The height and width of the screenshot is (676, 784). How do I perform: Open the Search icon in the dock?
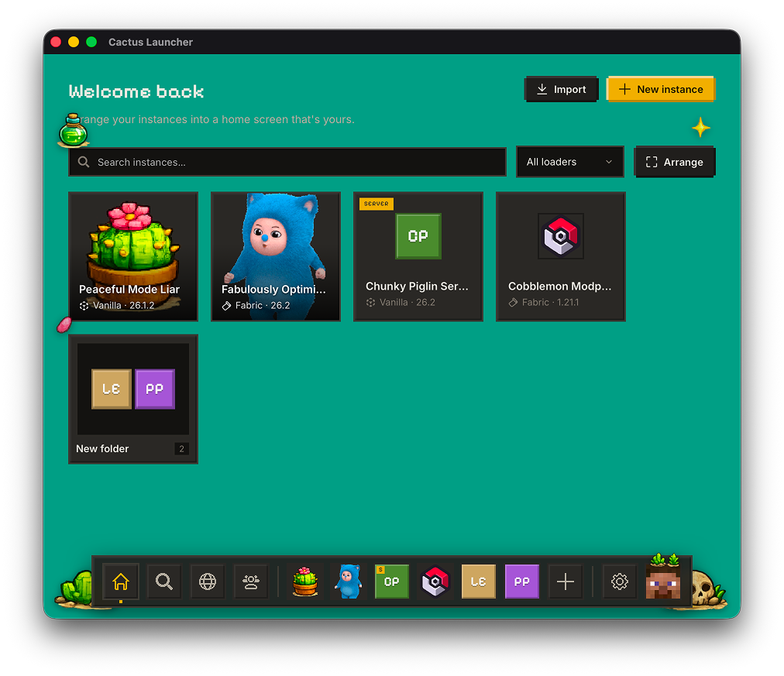click(x=164, y=582)
